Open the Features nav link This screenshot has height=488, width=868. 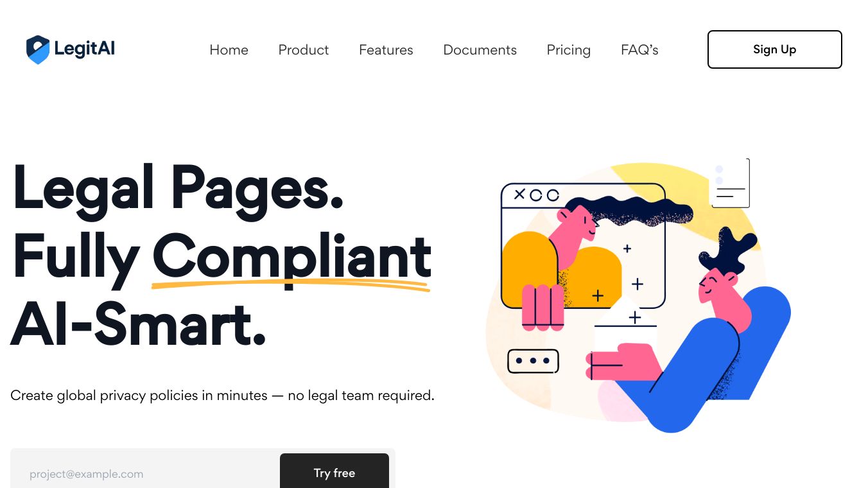386,50
